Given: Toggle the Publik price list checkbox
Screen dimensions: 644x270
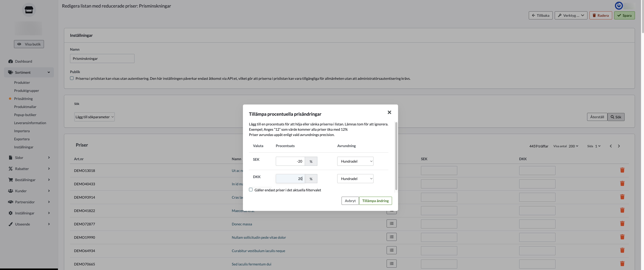Looking at the screenshot, I should pyautogui.click(x=72, y=78).
